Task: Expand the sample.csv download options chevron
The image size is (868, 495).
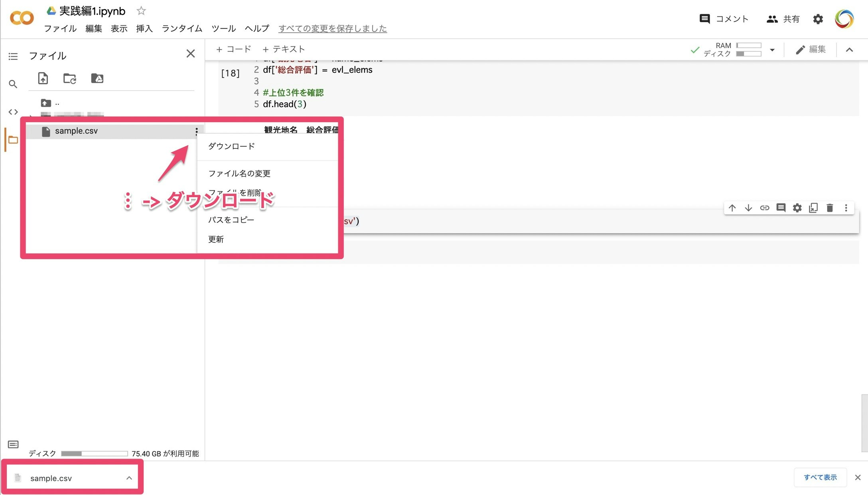Action: (x=129, y=478)
